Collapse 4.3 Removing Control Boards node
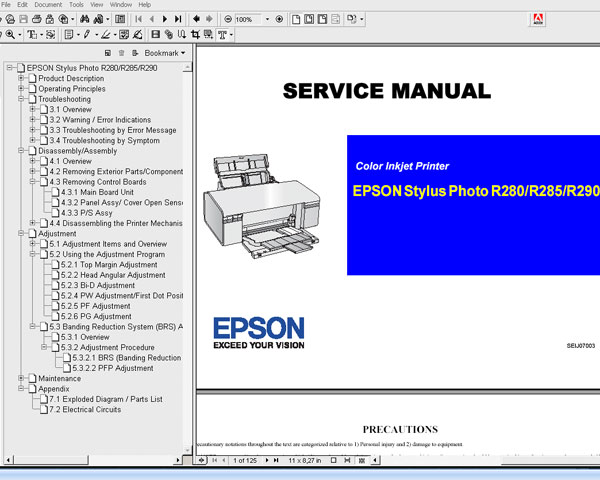The height and width of the screenshot is (480, 600). click(33, 181)
